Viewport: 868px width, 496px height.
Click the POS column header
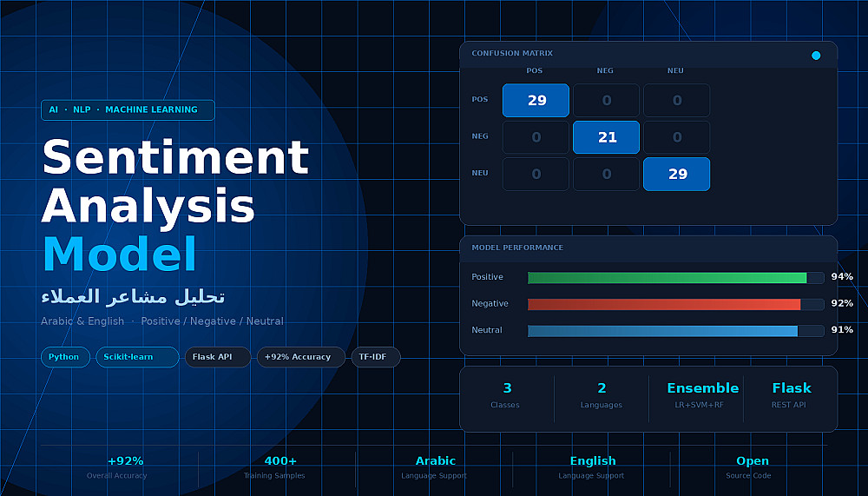point(534,71)
